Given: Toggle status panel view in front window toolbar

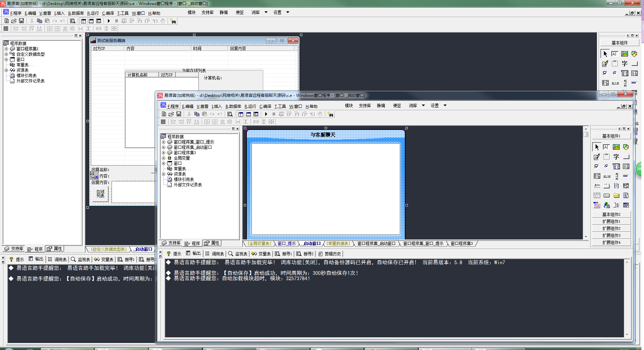Looking at the screenshot, I should 249,114.
